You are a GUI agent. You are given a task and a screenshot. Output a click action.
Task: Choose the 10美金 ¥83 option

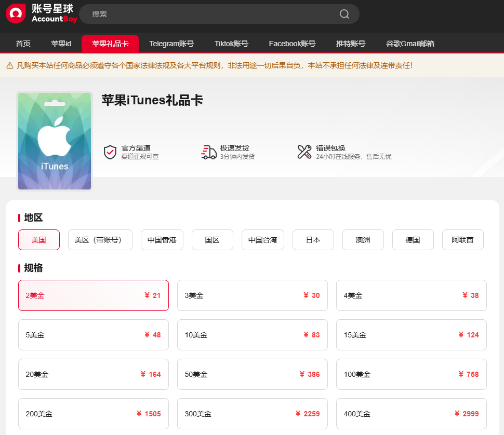[253, 335]
